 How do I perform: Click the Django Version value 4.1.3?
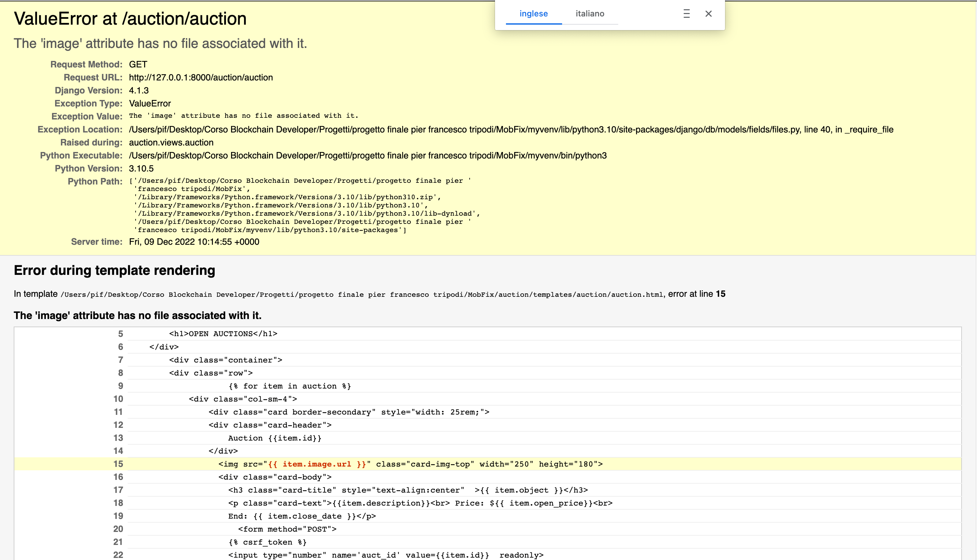139,90
